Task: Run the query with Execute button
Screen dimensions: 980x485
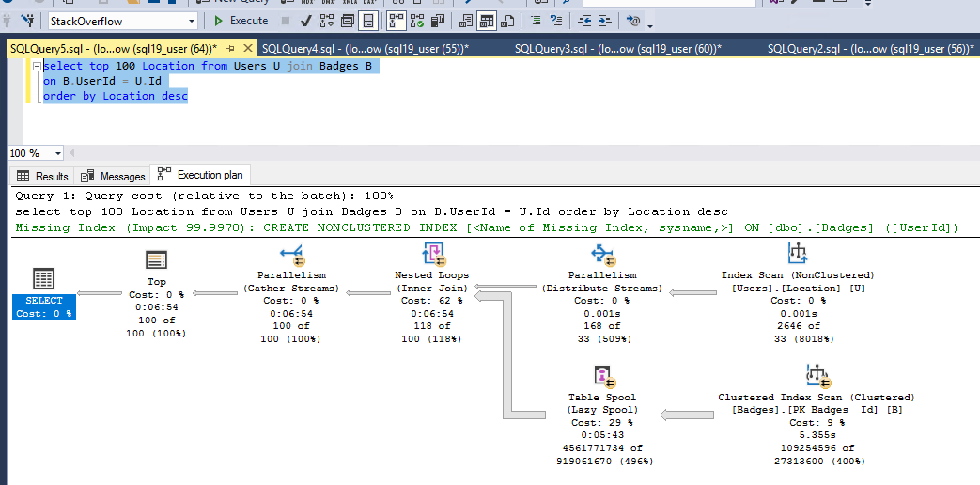Action: (x=241, y=22)
